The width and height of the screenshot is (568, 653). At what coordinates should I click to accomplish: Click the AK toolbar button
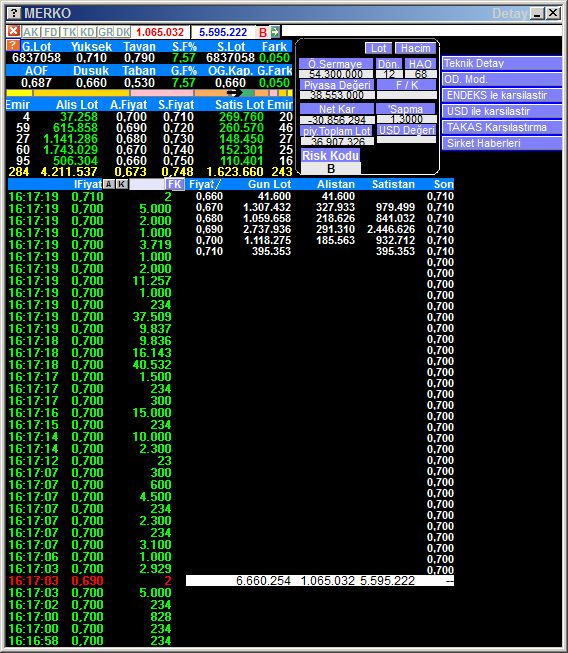[x=31, y=32]
